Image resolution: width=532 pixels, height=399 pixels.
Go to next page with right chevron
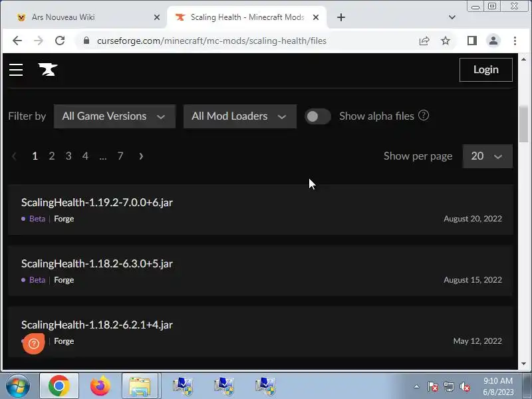point(141,156)
